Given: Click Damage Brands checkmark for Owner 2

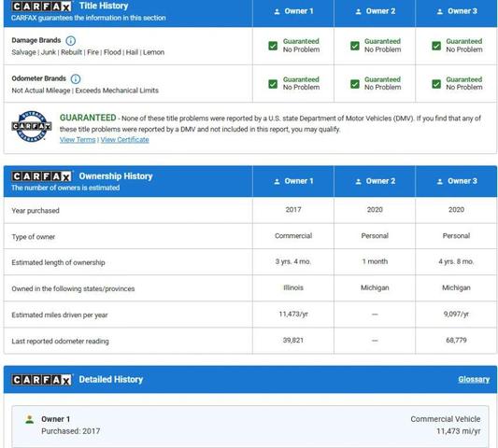Looking at the screenshot, I should pyautogui.click(x=355, y=46).
